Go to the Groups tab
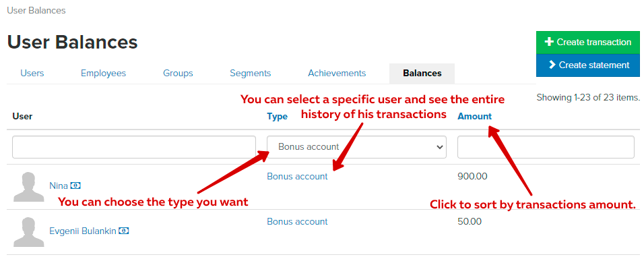644x257 pixels. 178,74
